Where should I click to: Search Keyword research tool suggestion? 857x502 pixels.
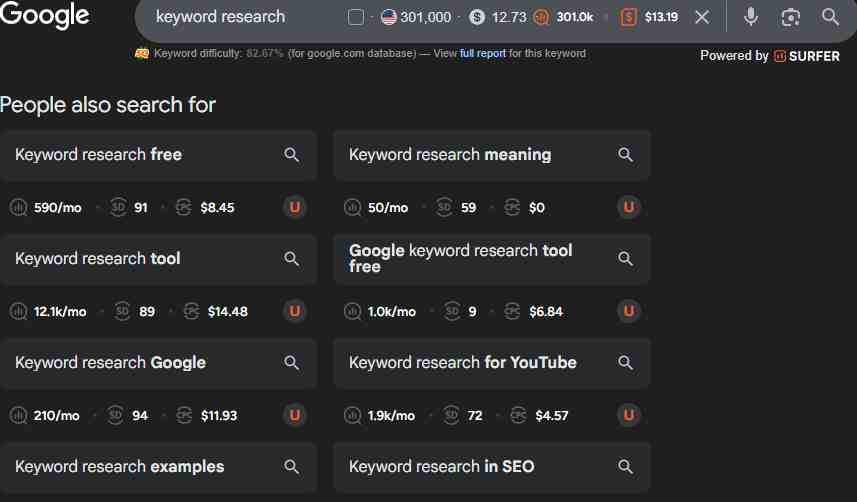pyautogui.click(x=159, y=259)
